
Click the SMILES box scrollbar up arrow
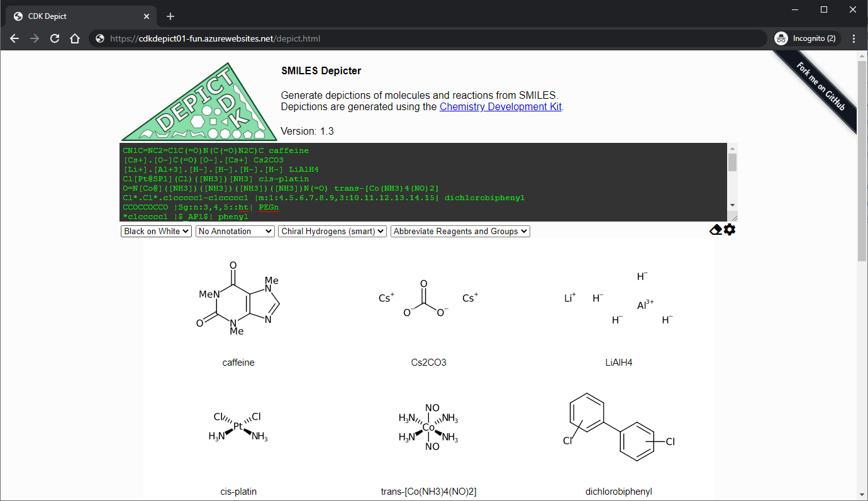(x=732, y=147)
